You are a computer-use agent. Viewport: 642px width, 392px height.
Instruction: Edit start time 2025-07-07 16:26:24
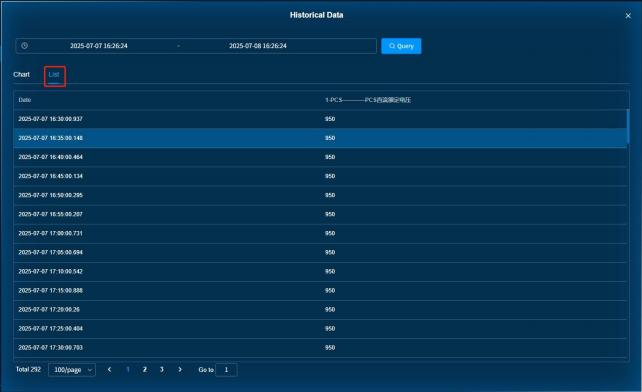coord(99,46)
